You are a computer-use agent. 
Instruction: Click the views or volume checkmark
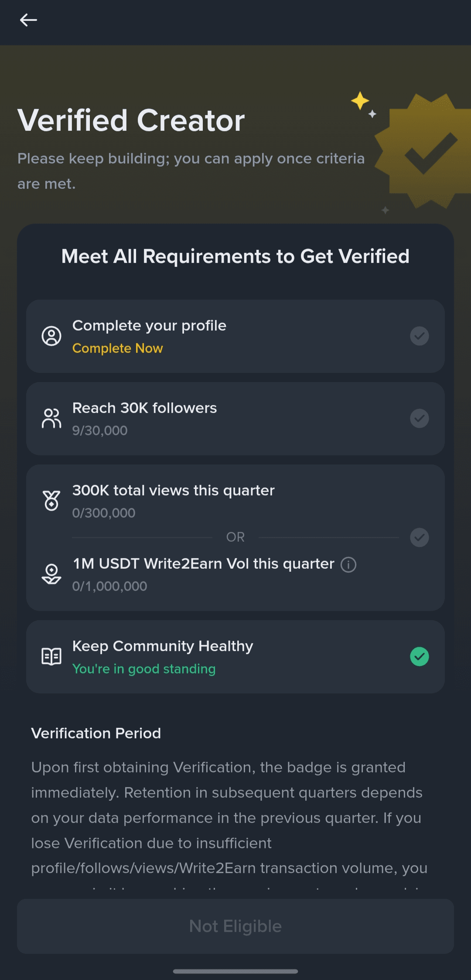coord(419,537)
